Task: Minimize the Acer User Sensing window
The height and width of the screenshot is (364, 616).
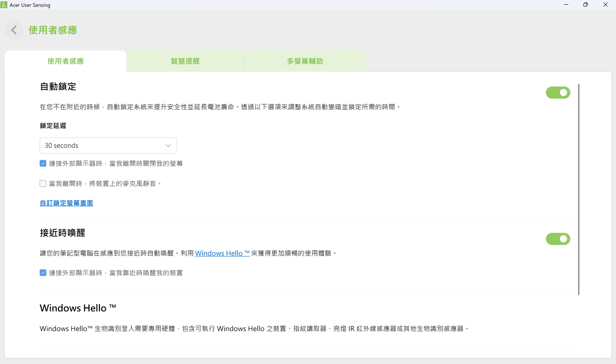Action: (x=566, y=5)
